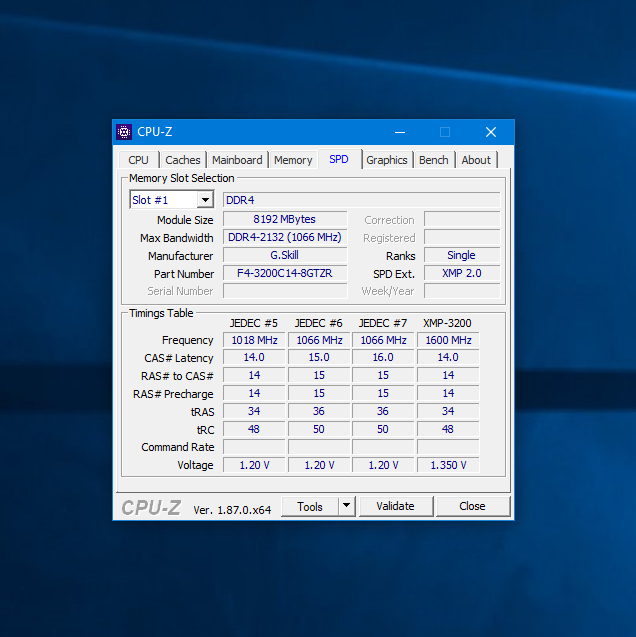Open the Caches tab

click(183, 160)
